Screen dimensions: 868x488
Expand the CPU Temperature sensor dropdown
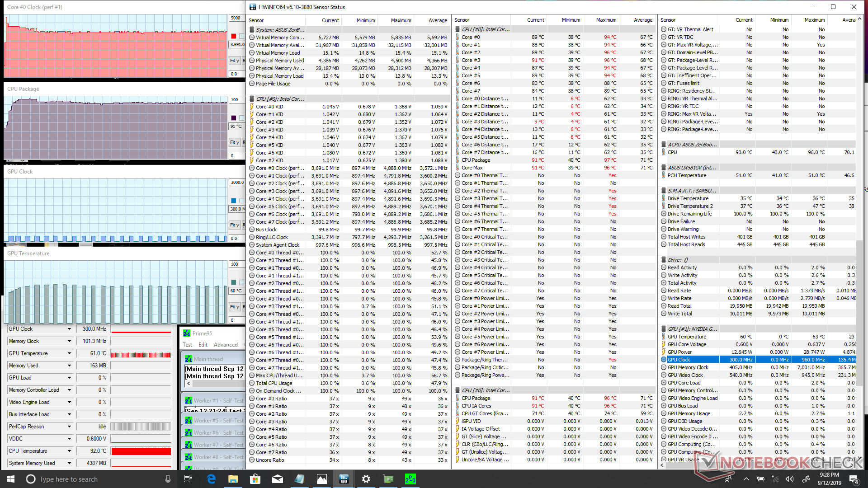click(69, 451)
